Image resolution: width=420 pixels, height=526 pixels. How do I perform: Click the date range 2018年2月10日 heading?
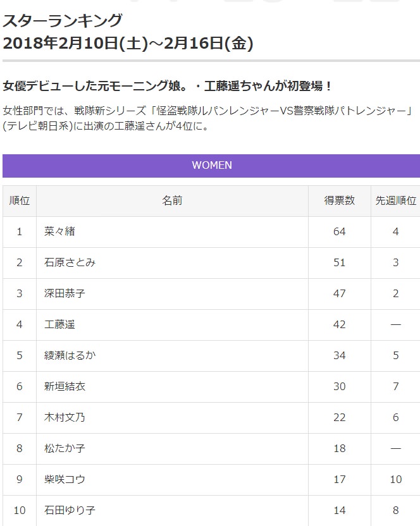click(x=128, y=43)
